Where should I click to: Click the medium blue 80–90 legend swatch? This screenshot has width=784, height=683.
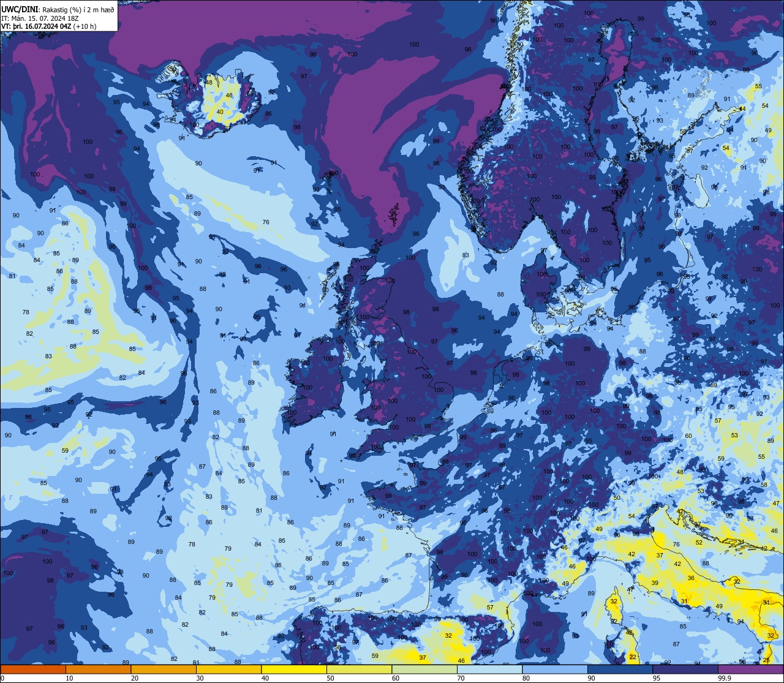point(555,669)
